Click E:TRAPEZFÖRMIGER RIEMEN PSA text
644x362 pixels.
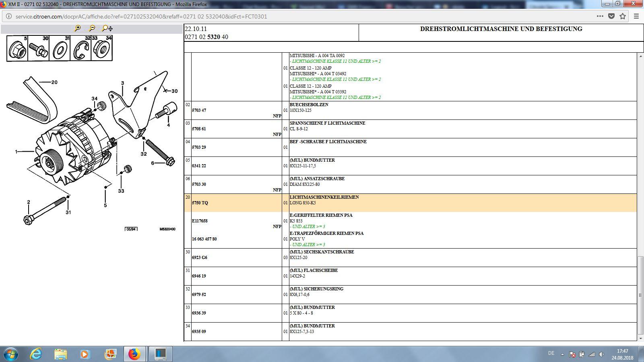[x=326, y=233]
